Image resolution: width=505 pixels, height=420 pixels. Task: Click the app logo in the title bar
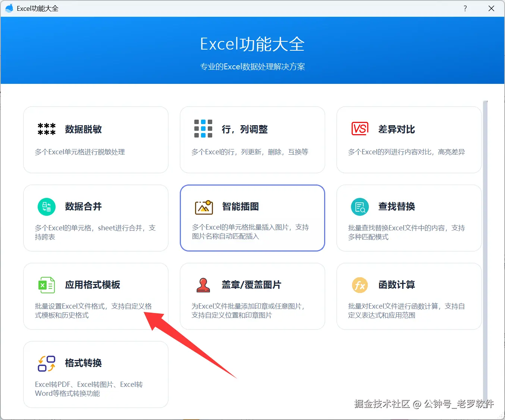(9, 8)
